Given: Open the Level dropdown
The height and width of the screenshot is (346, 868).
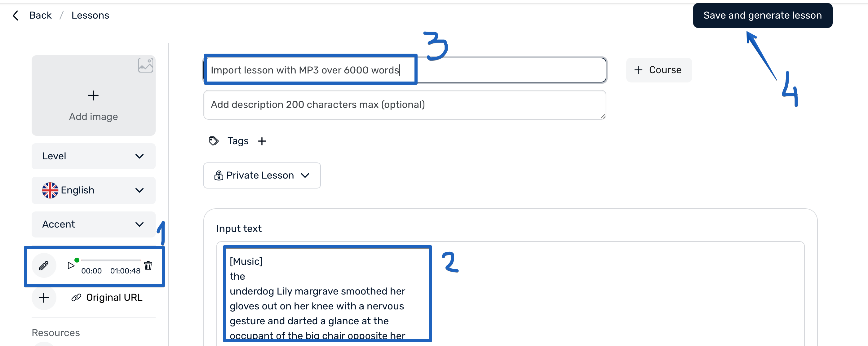Looking at the screenshot, I should 93,156.
